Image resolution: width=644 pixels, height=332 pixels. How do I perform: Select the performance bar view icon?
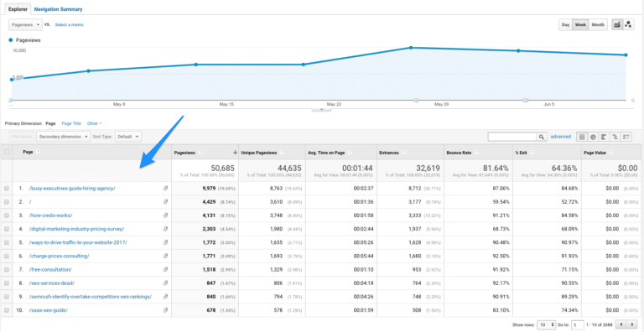604,137
